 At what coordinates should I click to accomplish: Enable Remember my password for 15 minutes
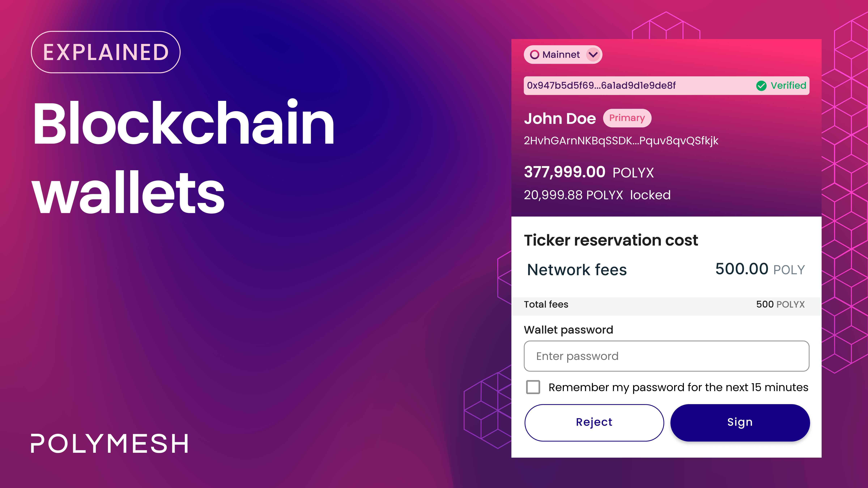pos(533,387)
